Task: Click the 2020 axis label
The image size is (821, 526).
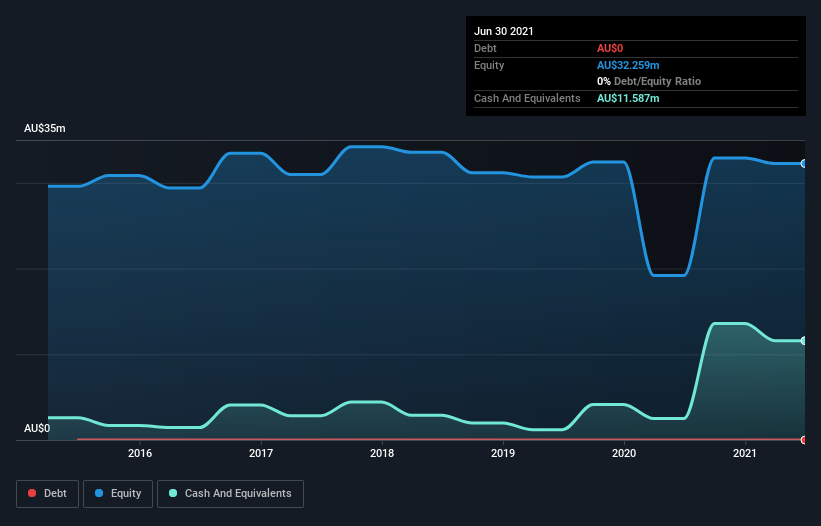Action: (624, 453)
